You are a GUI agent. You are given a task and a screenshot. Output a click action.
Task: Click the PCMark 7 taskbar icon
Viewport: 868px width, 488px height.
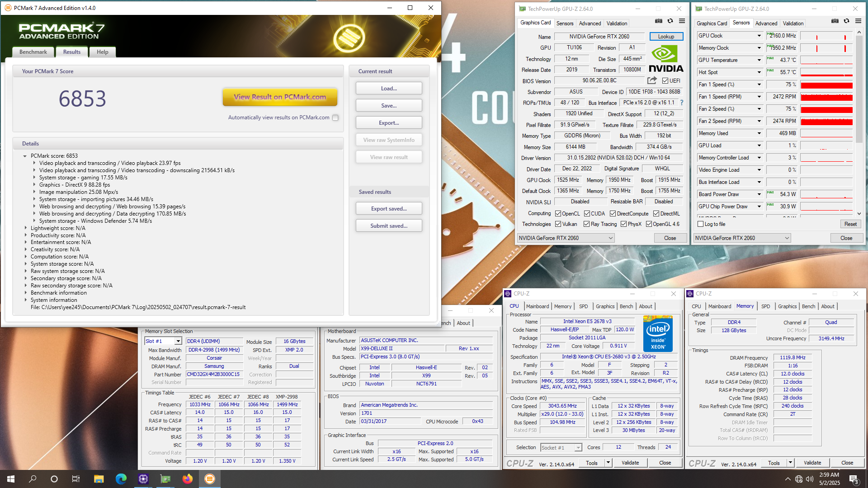(209, 479)
